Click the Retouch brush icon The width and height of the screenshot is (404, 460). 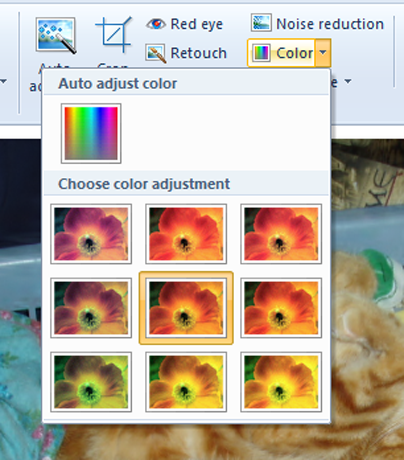pyautogui.click(x=156, y=53)
